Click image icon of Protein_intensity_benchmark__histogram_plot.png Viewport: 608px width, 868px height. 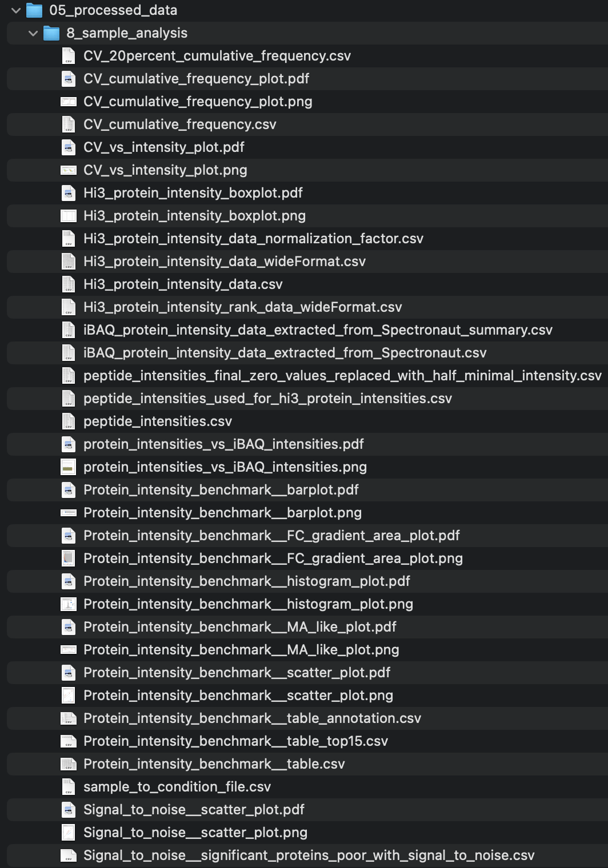point(69,604)
